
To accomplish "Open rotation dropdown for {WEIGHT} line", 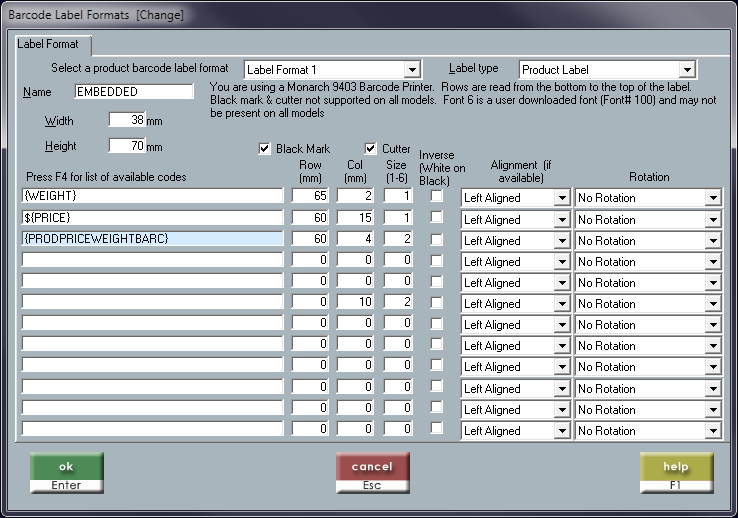I will [648, 198].
